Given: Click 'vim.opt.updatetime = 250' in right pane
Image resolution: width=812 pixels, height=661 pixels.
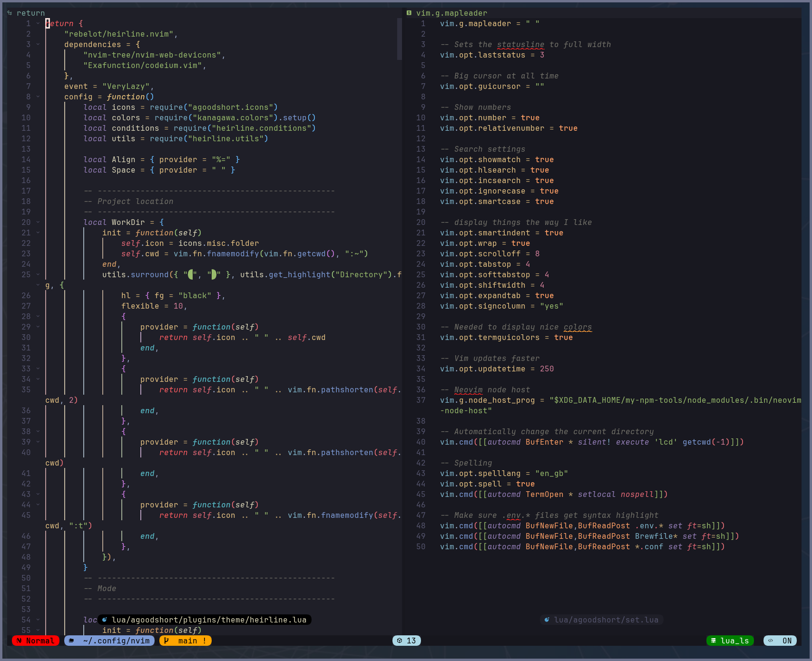Looking at the screenshot, I should pos(497,369).
